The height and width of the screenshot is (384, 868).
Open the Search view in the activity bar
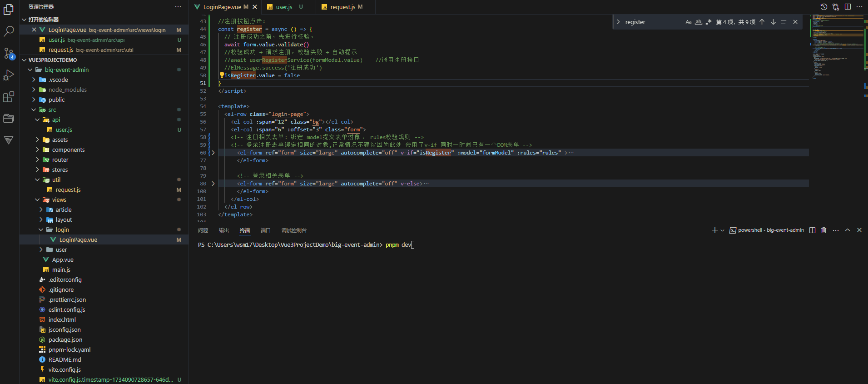click(x=9, y=31)
